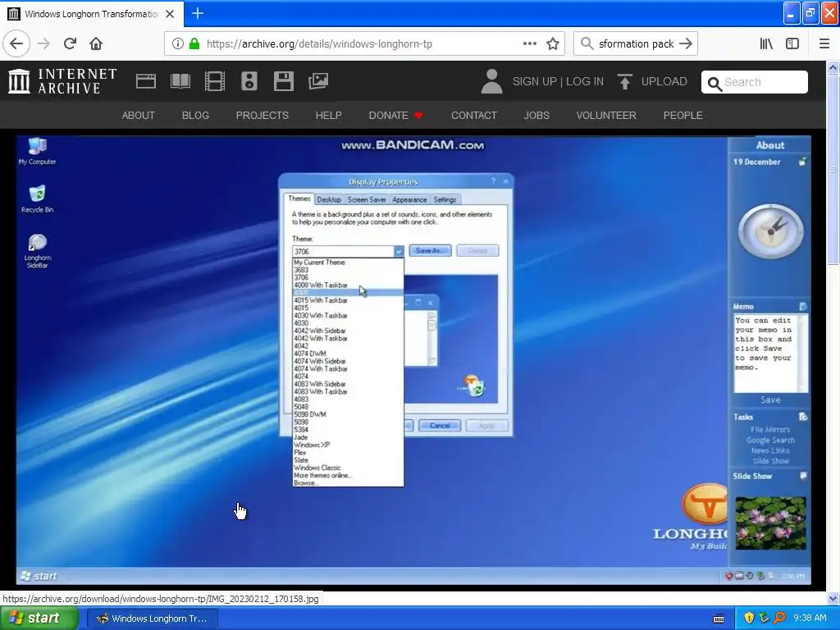Click the LOG IN link
Image resolution: width=840 pixels, height=630 pixels.
tap(584, 81)
